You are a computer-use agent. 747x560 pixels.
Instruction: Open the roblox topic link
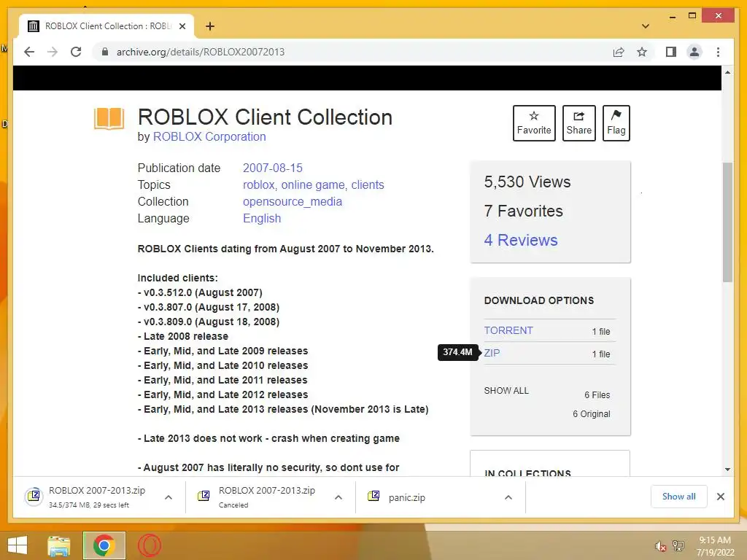point(259,184)
